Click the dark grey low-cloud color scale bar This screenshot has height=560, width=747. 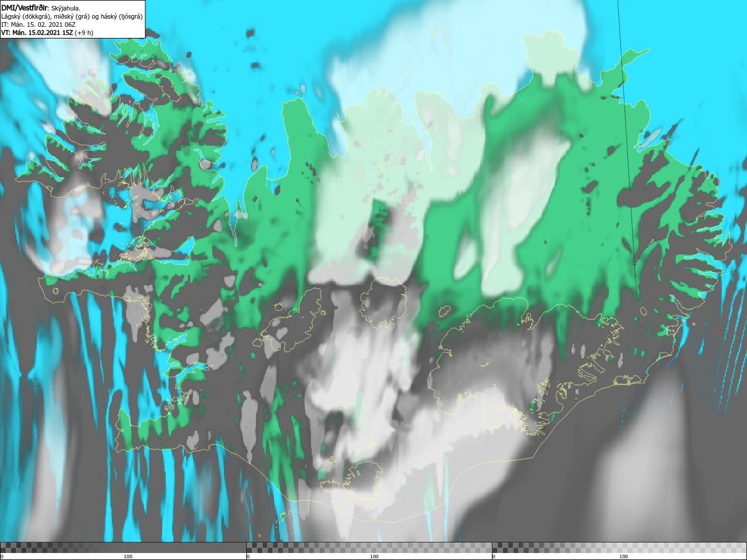[x=123, y=547]
